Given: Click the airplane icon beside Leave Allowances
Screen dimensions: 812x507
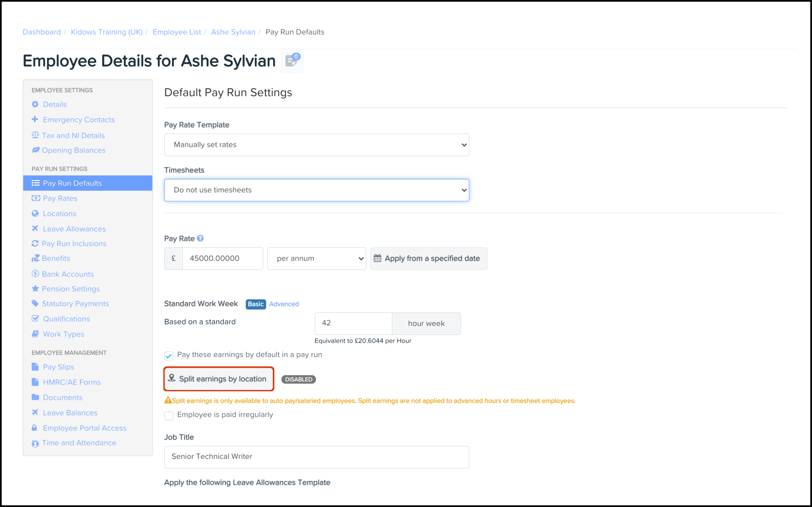Looking at the screenshot, I should 35,229.
